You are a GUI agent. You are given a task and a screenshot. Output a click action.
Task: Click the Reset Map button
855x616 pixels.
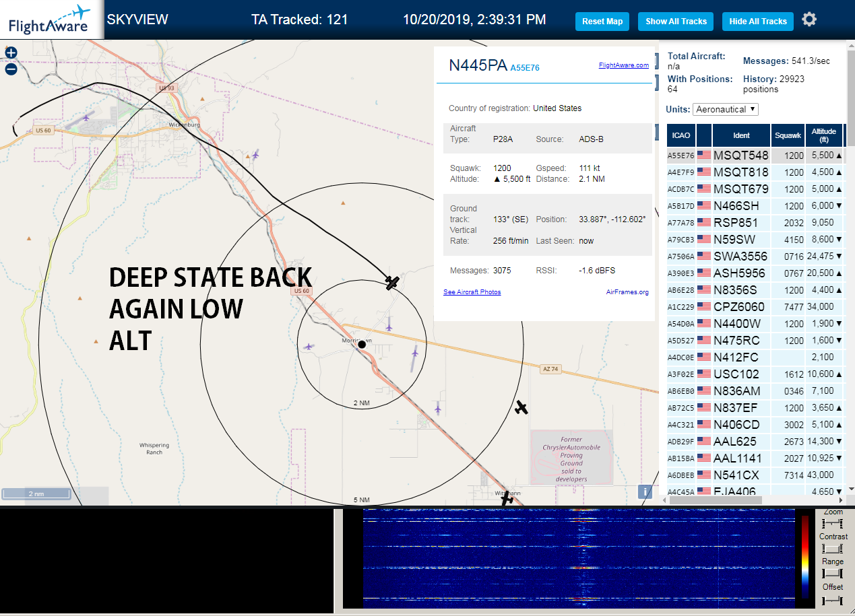tap(602, 21)
